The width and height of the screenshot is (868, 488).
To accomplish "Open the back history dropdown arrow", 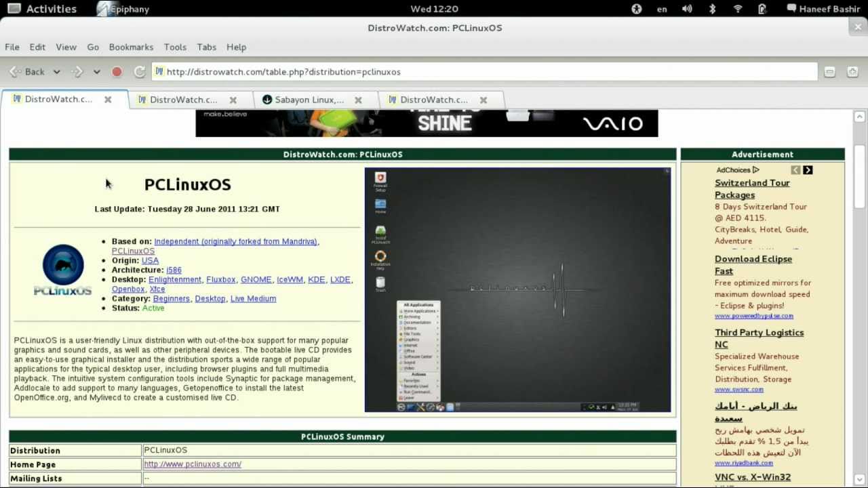I will point(57,72).
